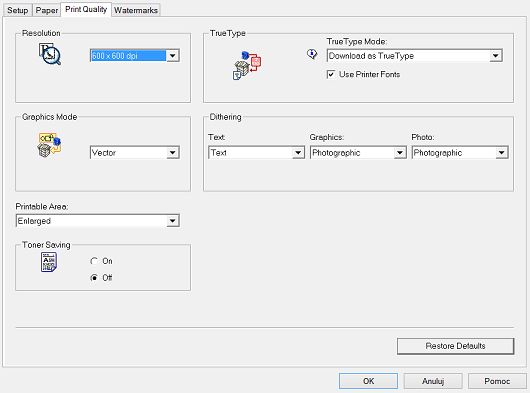
Task: Click the Printable Area label
Action: pyautogui.click(x=42, y=206)
